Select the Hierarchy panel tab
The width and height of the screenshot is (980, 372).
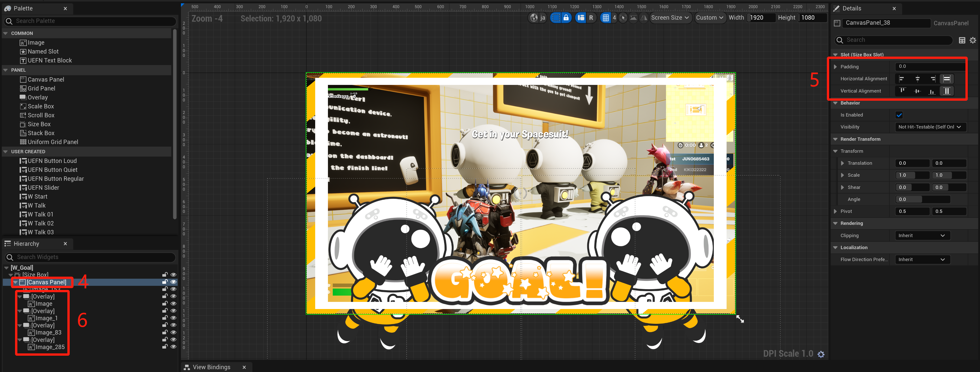pyautogui.click(x=26, y=243)
